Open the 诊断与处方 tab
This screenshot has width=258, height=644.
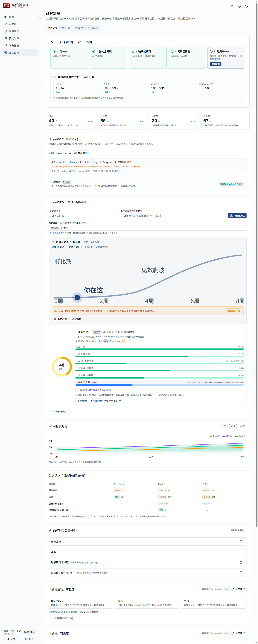click(66, 28)
